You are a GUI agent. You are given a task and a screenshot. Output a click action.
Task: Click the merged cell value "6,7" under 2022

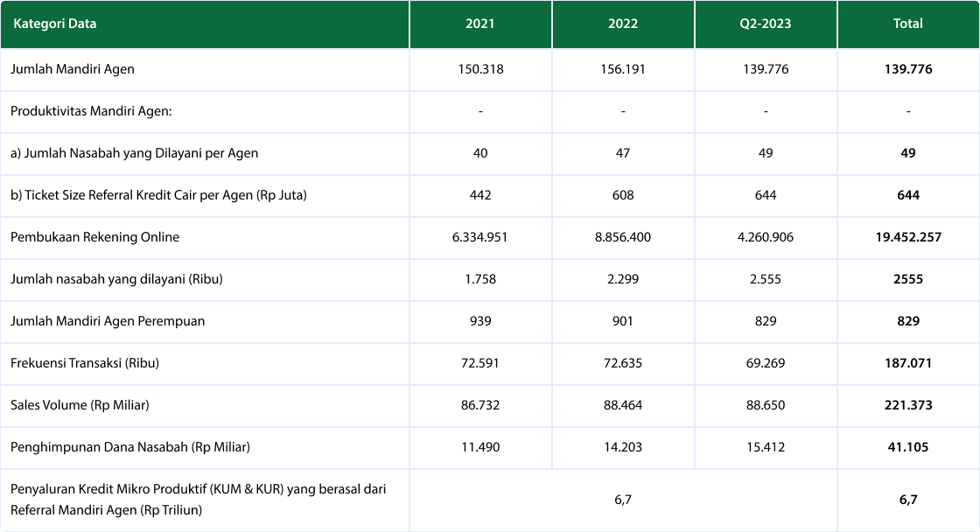point(623,500)
